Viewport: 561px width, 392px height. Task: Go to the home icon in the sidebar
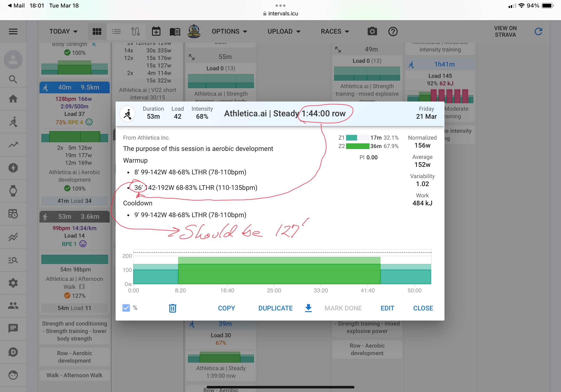point(13,99)
